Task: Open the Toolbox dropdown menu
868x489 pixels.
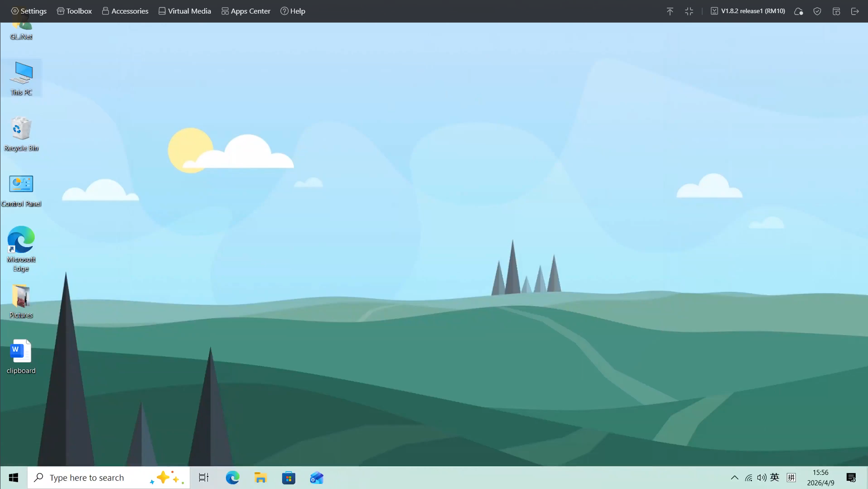Action: coord(74,11)
